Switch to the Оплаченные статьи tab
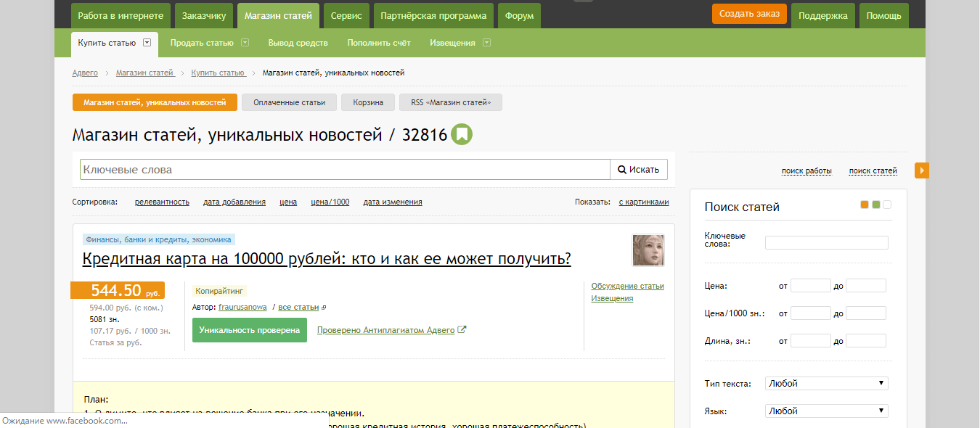 click(289, 102)
